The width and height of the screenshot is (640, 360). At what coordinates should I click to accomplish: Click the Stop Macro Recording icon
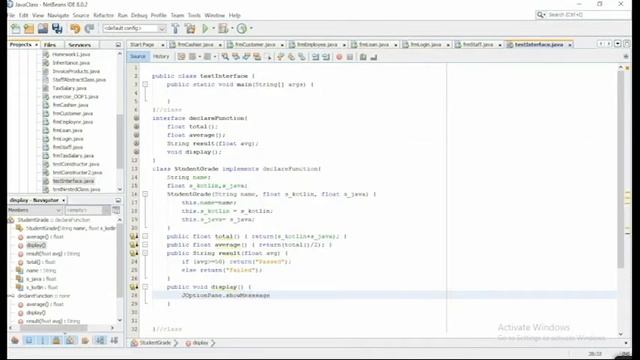click(x=350, y=57)
